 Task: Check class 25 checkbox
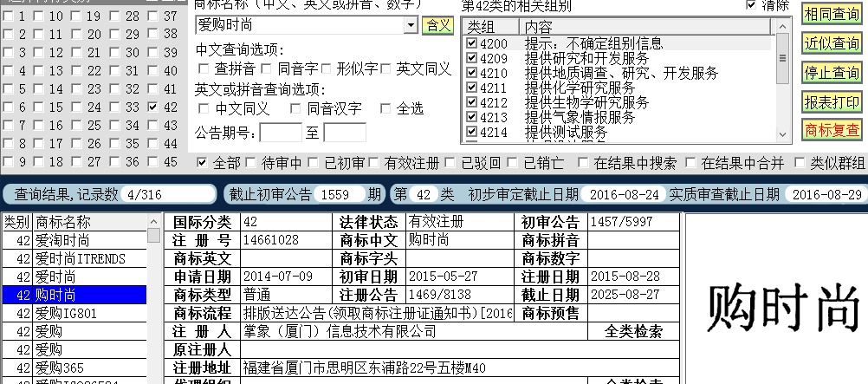(x=77, y=125)
